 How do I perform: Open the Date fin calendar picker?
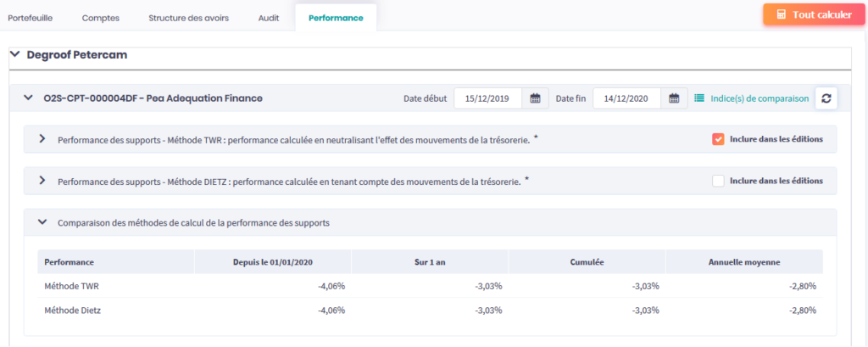point(673,98)
